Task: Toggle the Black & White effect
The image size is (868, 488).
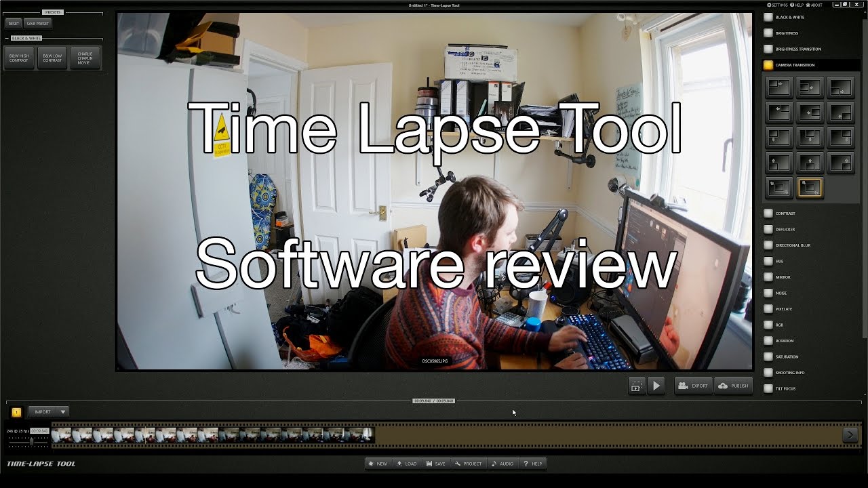Action: point(768,17)
